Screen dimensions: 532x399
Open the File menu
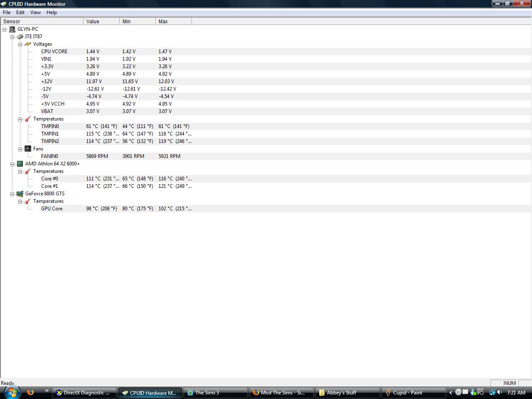(x=7, y=12)
